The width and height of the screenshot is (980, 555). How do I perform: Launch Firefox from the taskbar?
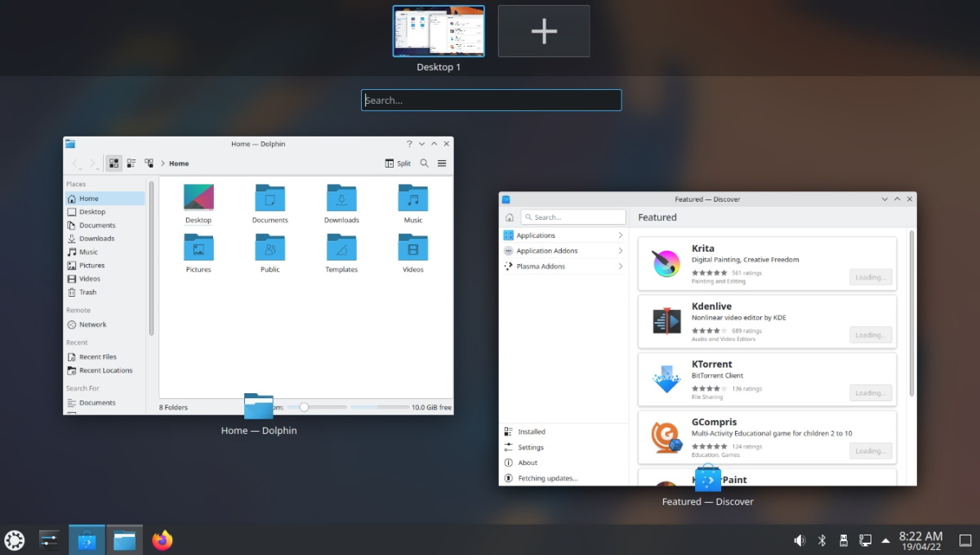162,539
